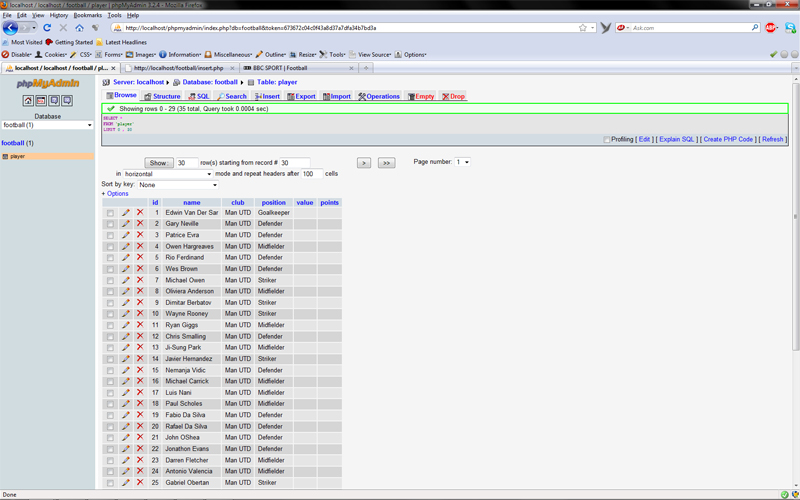Delete Wayne Rooney record
Image resolution: width=800 pixels, height=500 pixels.
[x=140, y=313]
